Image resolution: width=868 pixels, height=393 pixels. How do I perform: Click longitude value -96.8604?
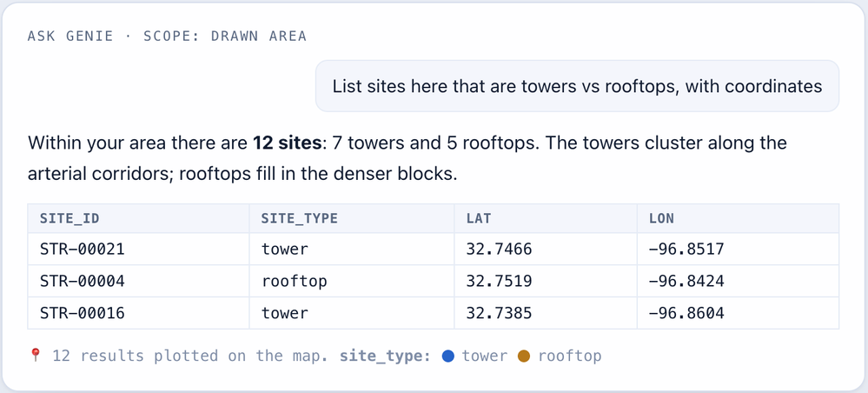(686, 313)
